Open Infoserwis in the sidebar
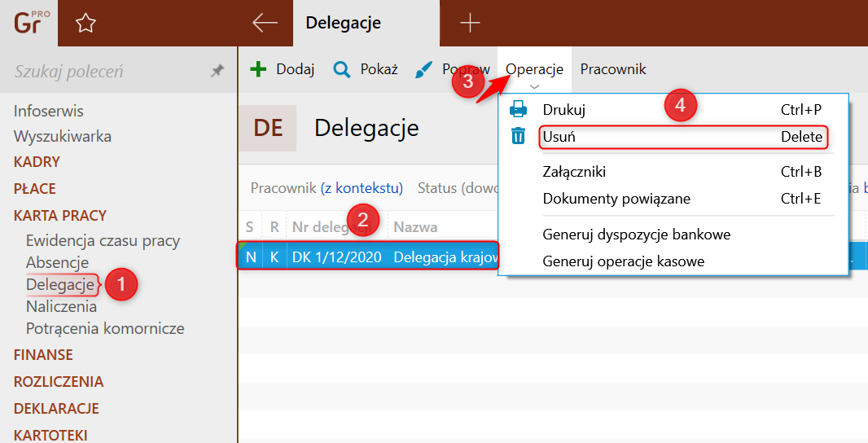Viewport: 868px width, 443px height. (x=49, y=111)
